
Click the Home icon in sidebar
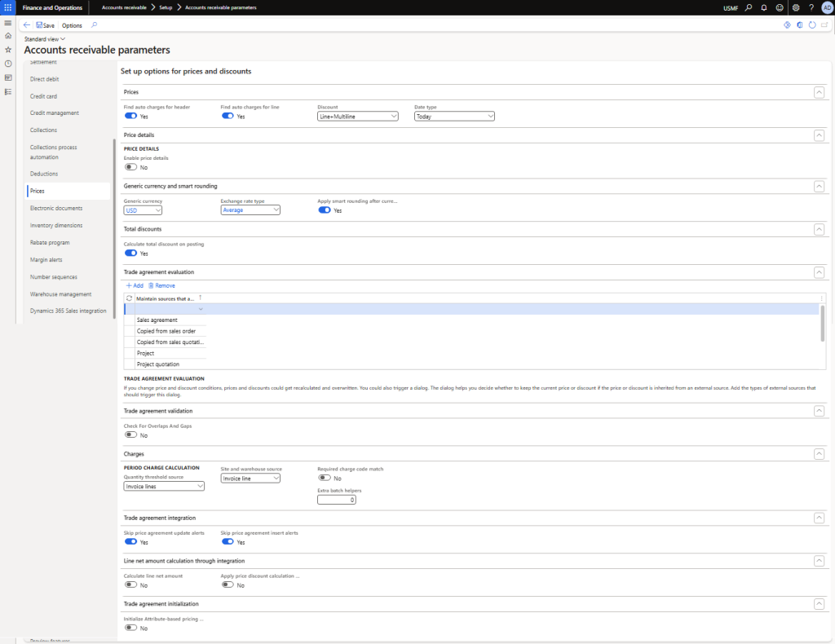(x=8, y=36)
